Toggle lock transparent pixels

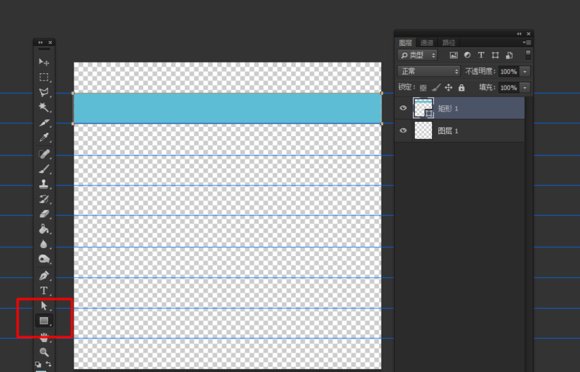(423, 88)
